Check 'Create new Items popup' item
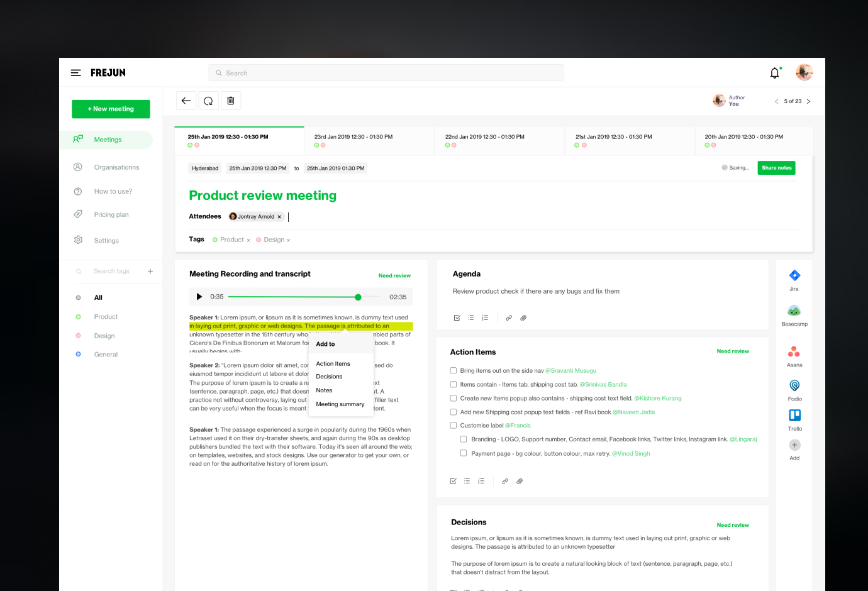This screenshot has width=868, height=591. [x=453, y=398]
